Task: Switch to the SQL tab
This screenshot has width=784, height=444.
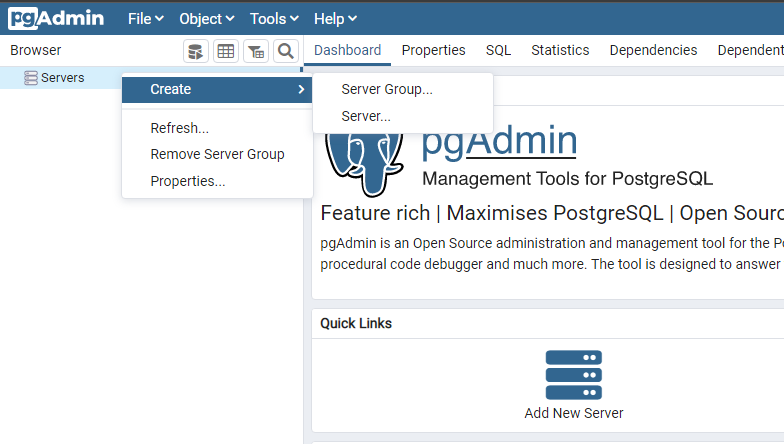Action: [x=498, y=50]
